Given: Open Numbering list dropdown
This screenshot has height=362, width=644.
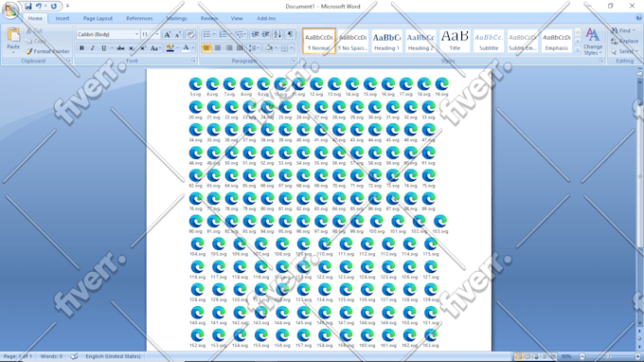Looking at the screenshot, I should point(230,34).
